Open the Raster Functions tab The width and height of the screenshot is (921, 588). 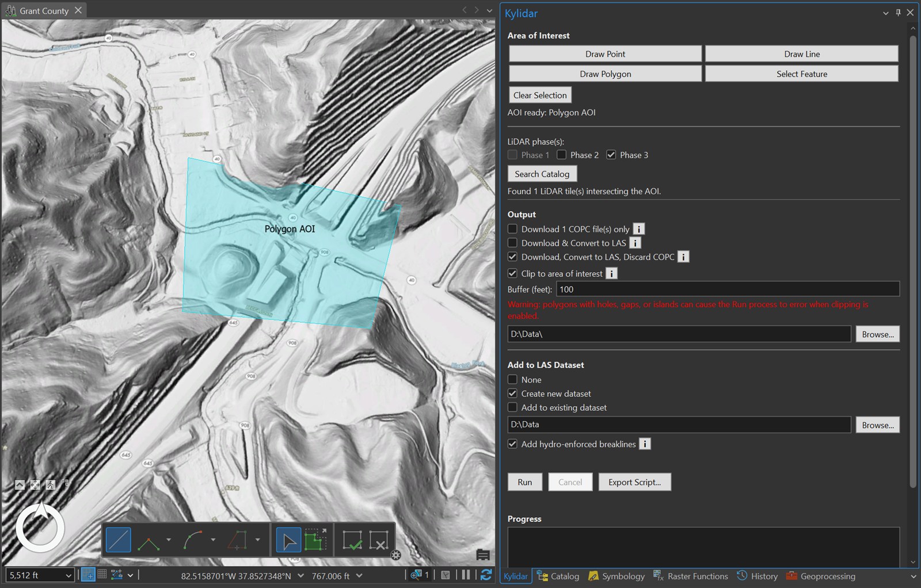point(691,576)
